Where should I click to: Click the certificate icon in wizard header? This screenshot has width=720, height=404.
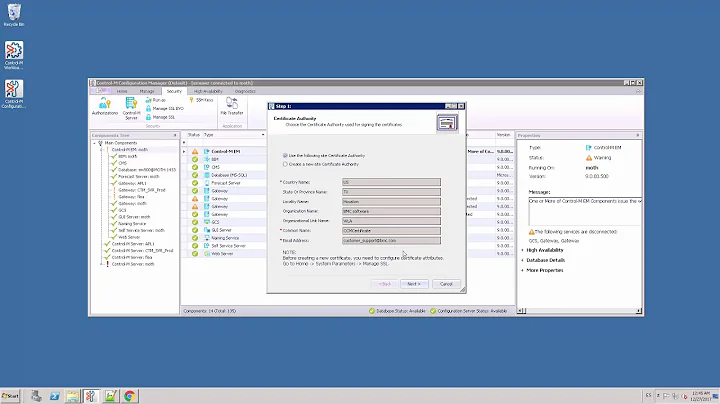tap(447, 123)
